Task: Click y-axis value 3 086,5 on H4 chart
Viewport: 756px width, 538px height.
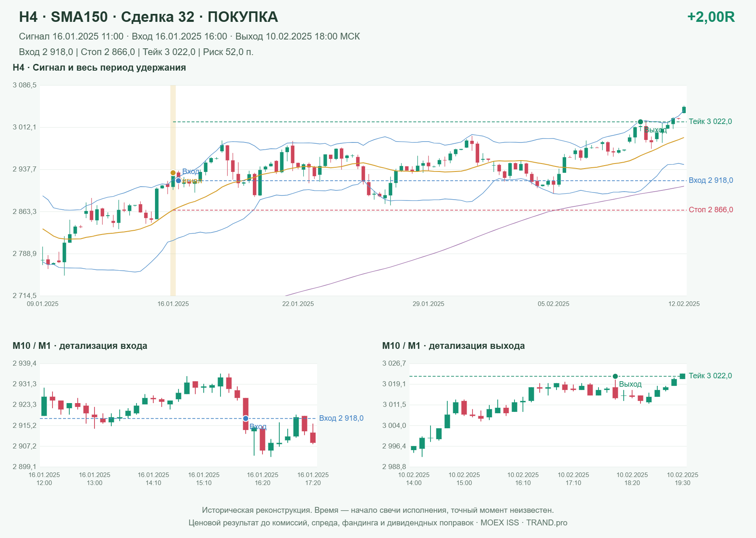Action: [24, 85]
